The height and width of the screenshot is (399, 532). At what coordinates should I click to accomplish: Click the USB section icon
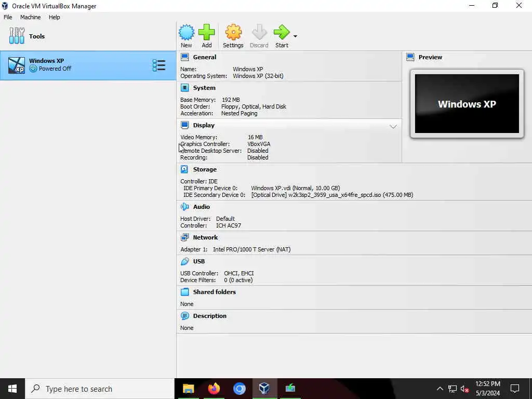click(x=184, y=261)
